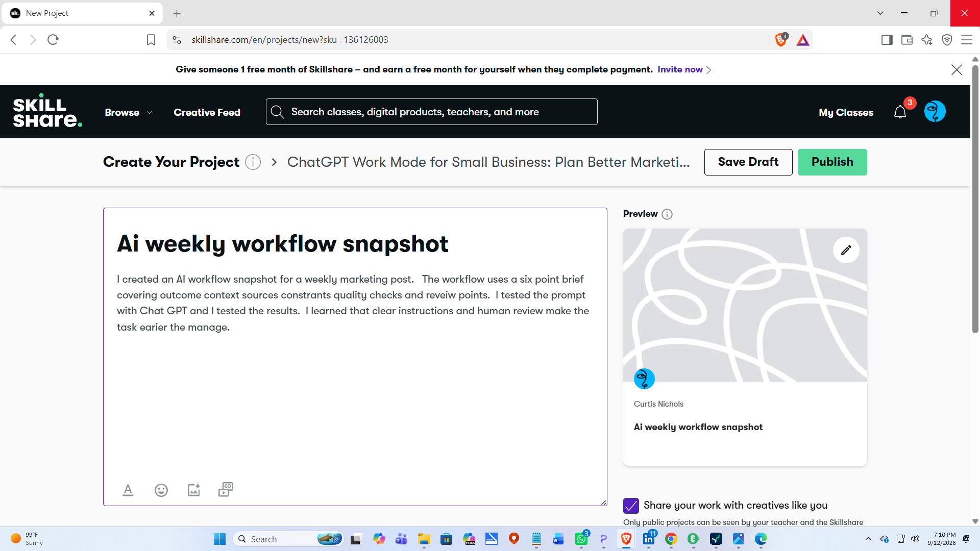The width and height of the screenshot is (980, 551).
Task: Open the ChatGPT Work Mode class breadcrumb
Action: 488,162
